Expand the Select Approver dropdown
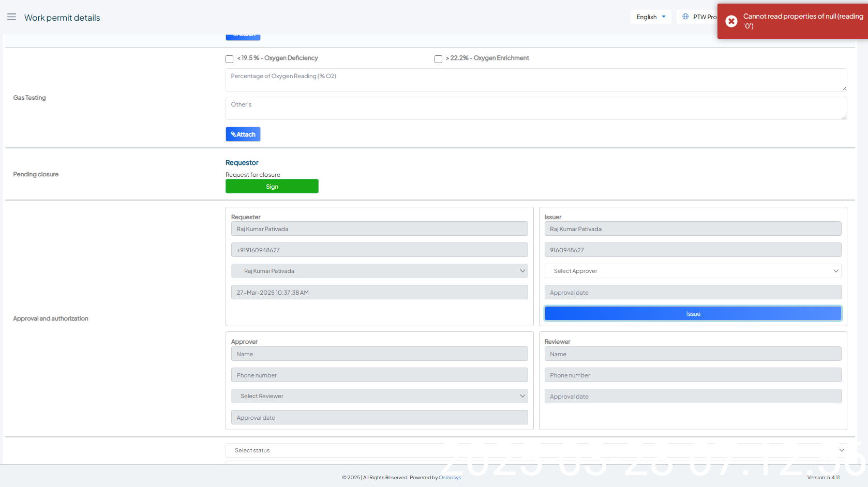Viewport: 868px width, 487px height. 692,271
